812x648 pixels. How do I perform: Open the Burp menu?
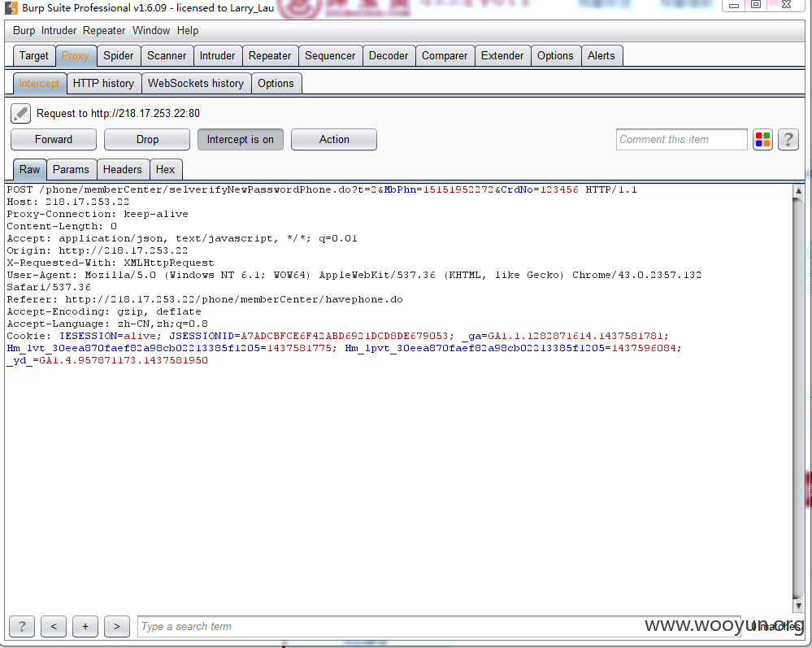[x=24, y=31]
